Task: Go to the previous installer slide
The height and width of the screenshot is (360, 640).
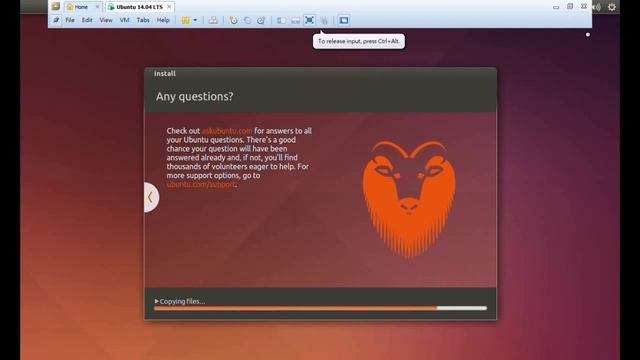Action: click(150, 198)
